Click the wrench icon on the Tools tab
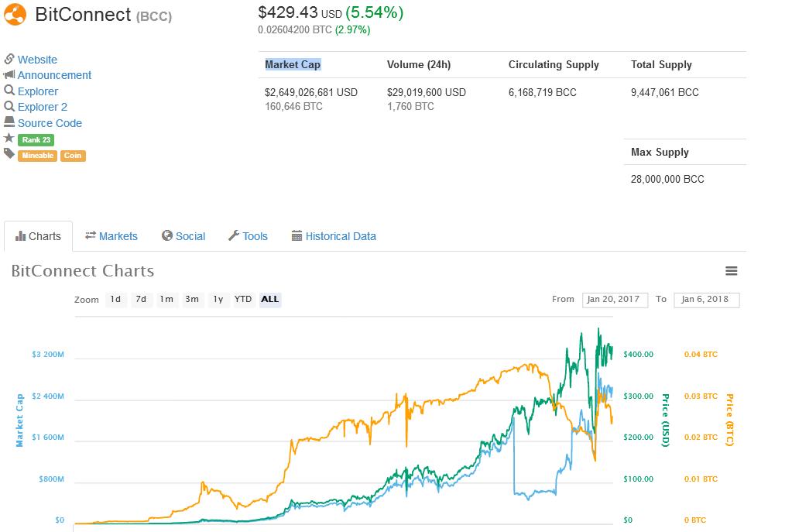The image size is (792, 532). (x=233, y=235)
